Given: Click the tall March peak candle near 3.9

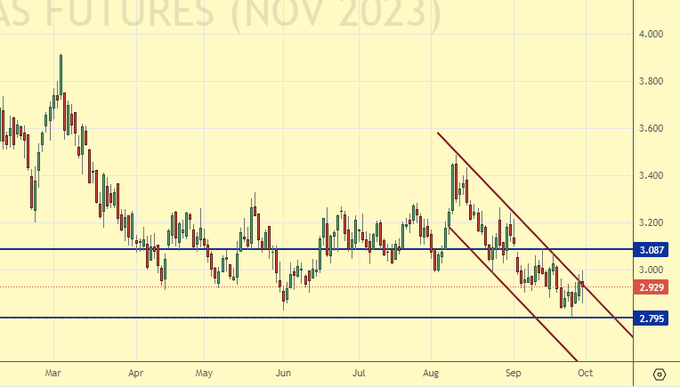Looking at the screenshot, I should click(61, 74).
